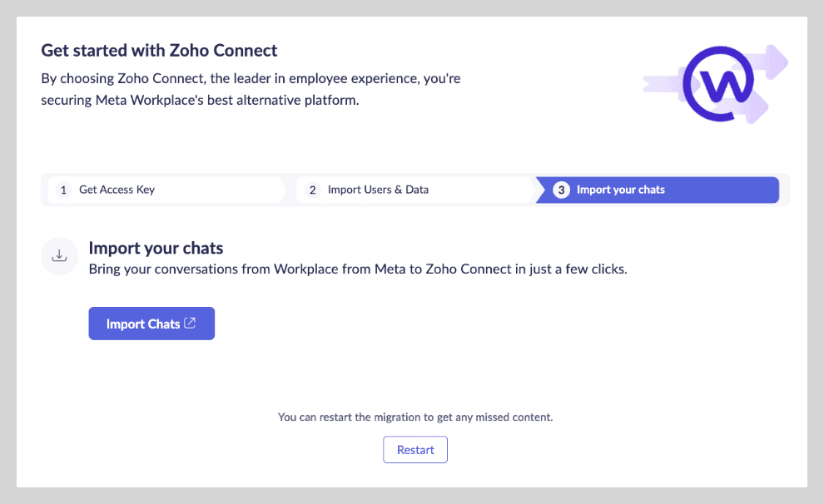Click the step 2 number circle
This screenshot has height=504, width=824.
pyautogui.click(x=312, y=190)
